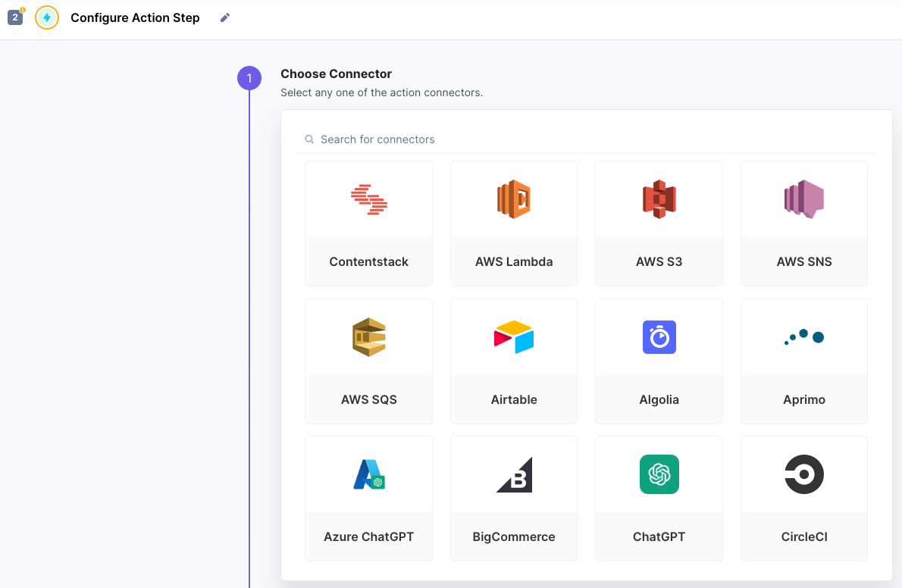Click the Choose Connector heading
902x588 pixels.
click(336, 73)
